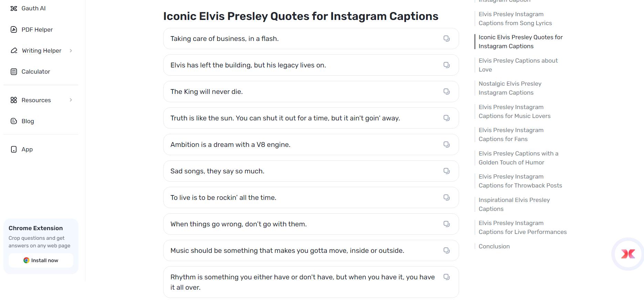Open the Blog chat icon

pyautogui.click(x=13, y=121)
